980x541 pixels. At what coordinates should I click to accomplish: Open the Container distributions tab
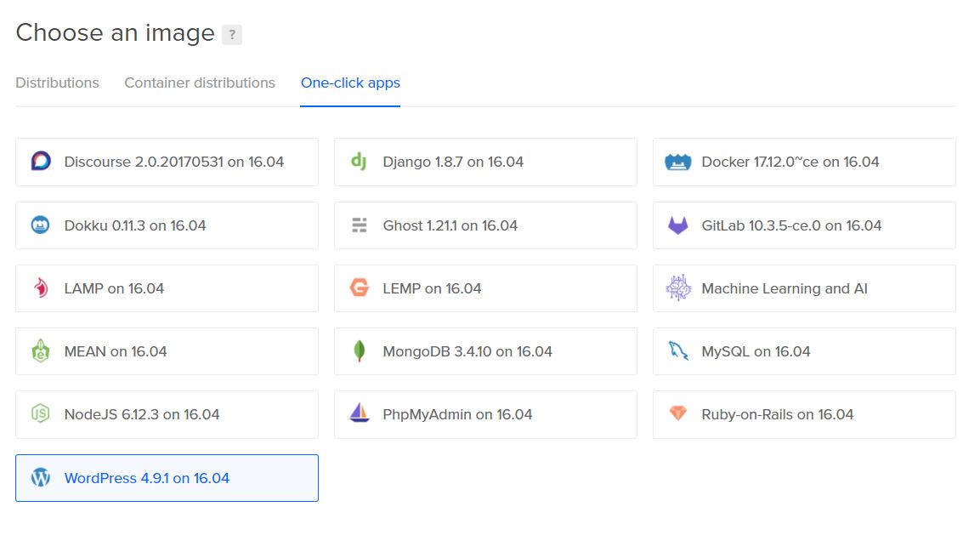click(200, 83)
